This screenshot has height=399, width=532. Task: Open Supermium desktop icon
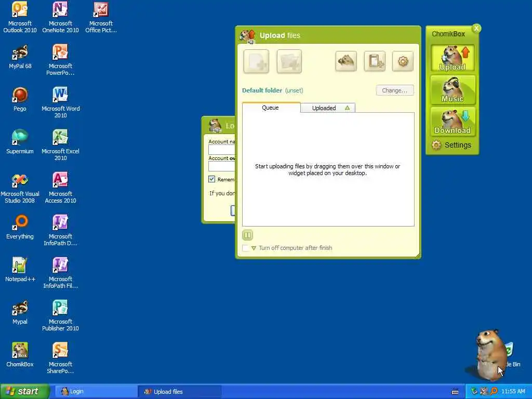[x=20, y=142]
